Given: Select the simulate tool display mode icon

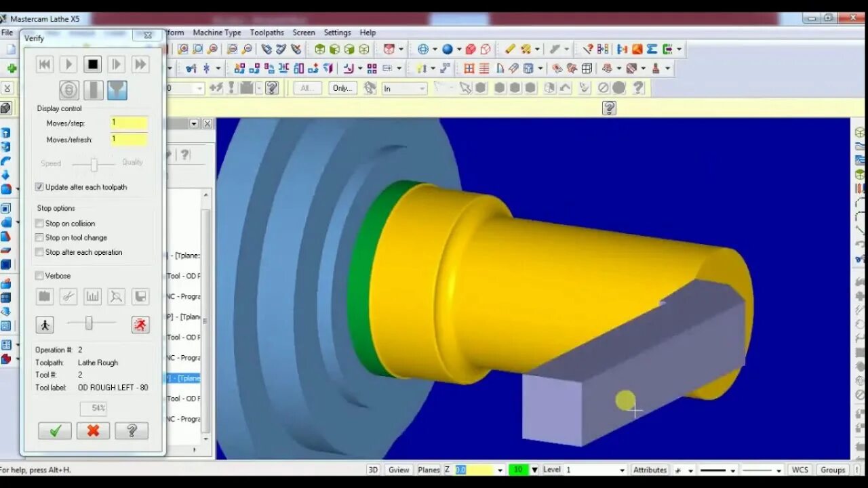Looking at the screenshot, I should (94, 90).
